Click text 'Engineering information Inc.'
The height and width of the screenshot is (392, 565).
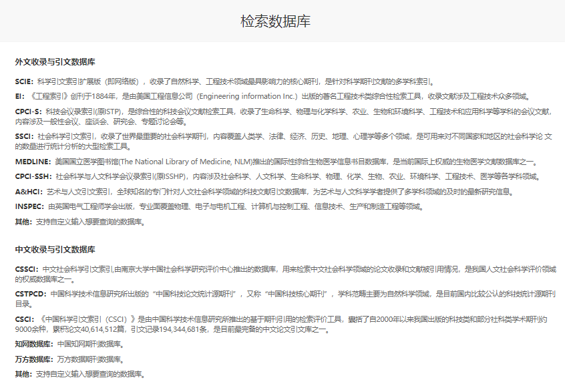point(247,97)
